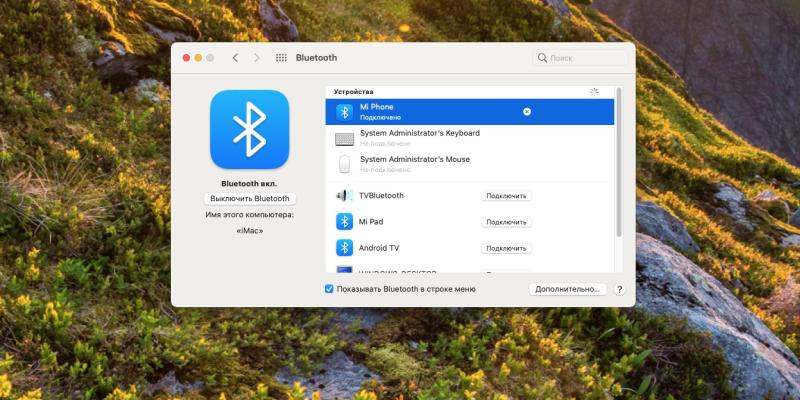Click the mouse icon for System Administrator's Mouse

point(344,164)
